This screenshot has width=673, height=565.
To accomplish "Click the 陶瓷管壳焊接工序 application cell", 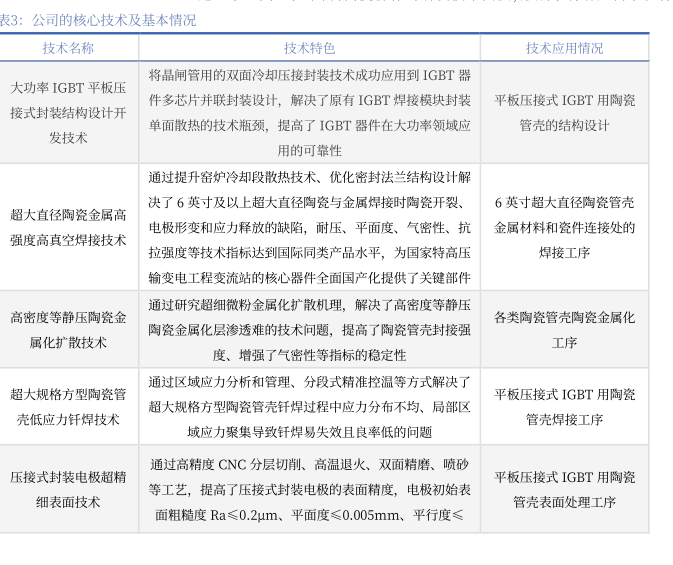I will [x=564, y=407].
